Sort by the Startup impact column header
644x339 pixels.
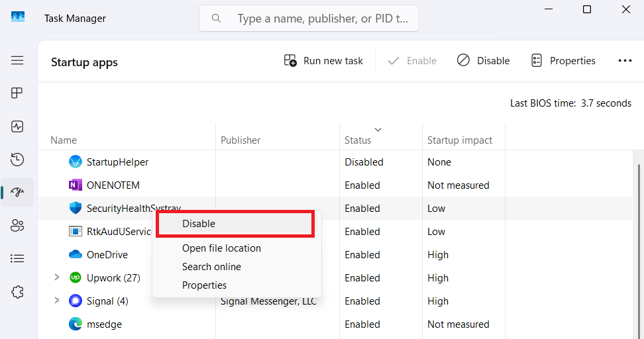pyautogui.click(x=460, y=140)
